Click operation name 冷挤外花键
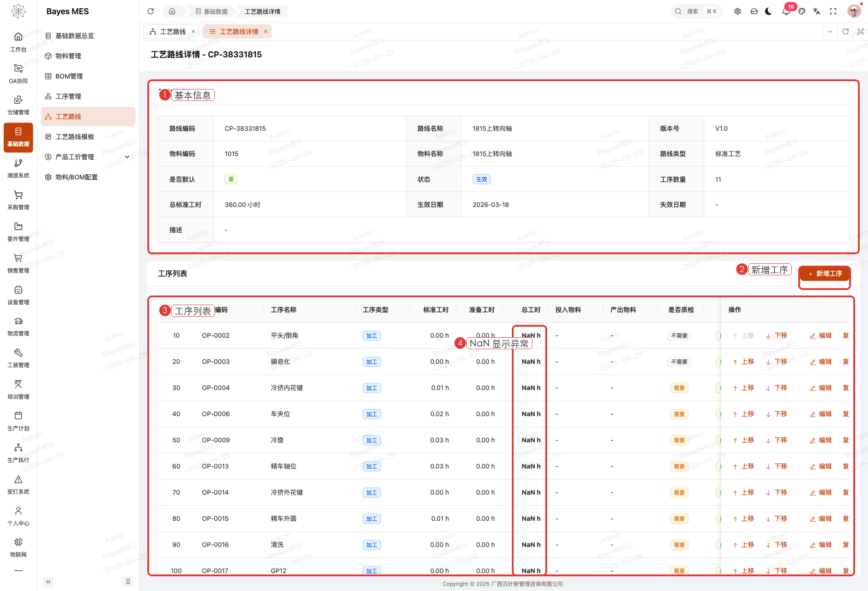This screenshot has height=591, width=868. [x=287, y=492]
